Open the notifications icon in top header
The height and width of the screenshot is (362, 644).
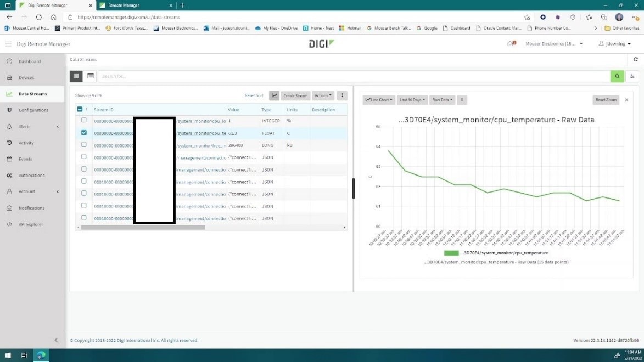click(511, 44)
